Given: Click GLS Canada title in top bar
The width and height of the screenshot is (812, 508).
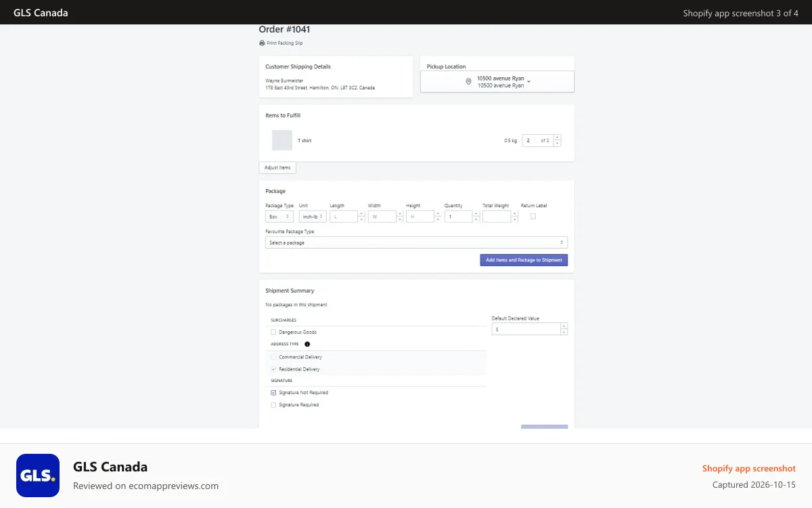Looking at the screenshot, I should pyautogui.click(x=41, y=13).
